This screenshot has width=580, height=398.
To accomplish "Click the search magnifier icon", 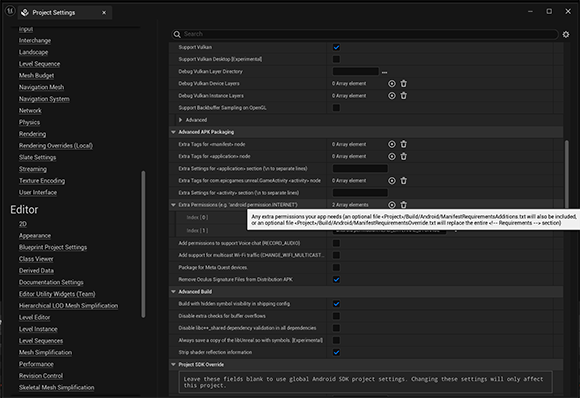I will (177, 34).
